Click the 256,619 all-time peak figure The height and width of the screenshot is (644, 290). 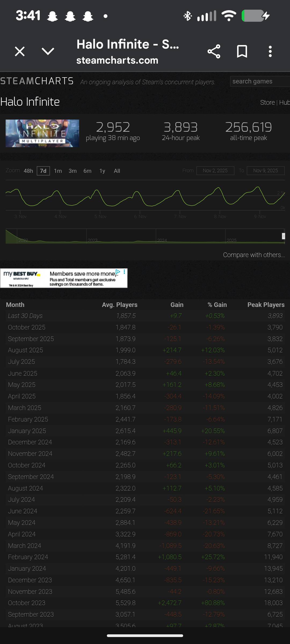248,127
